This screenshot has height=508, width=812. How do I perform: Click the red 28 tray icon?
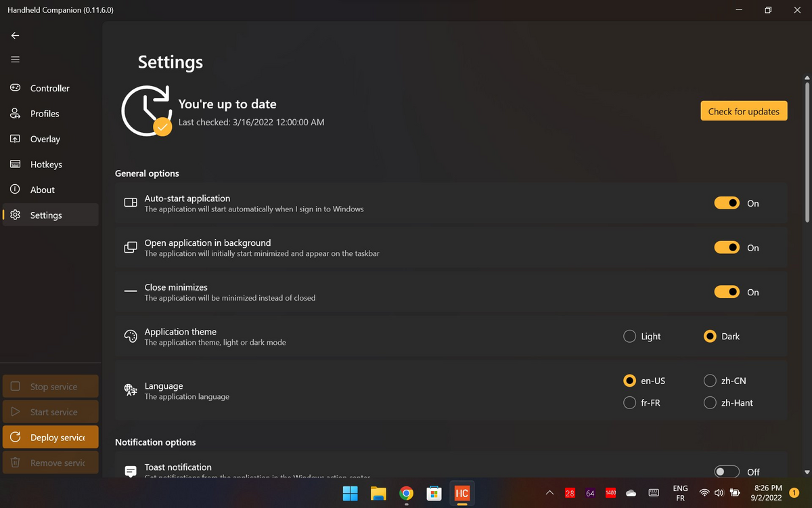570,493
